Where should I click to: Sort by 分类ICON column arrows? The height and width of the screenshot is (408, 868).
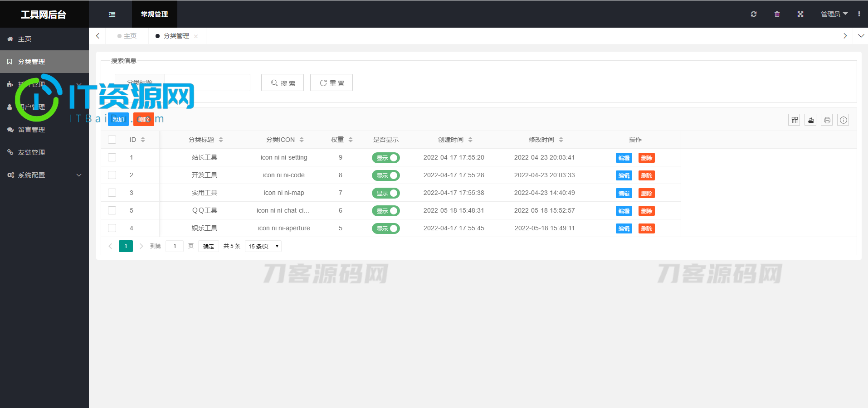click(302, 140)
